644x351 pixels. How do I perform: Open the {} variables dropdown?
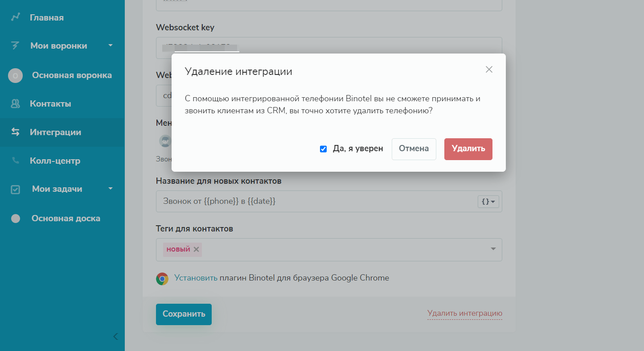(488, 202)
